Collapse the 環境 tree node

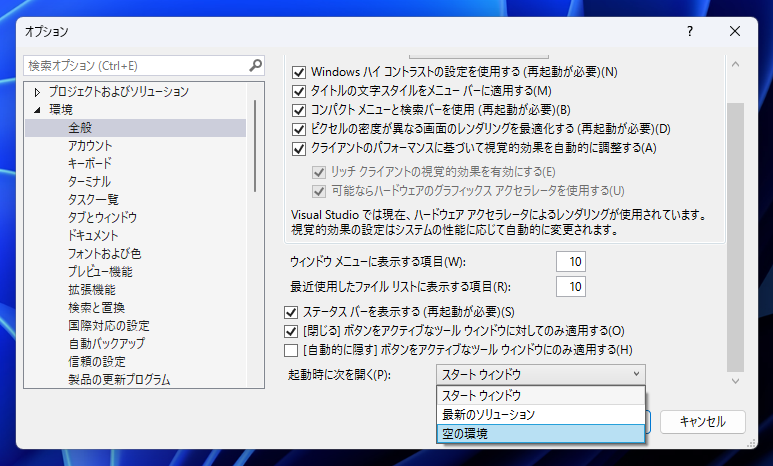pos(37,110)
